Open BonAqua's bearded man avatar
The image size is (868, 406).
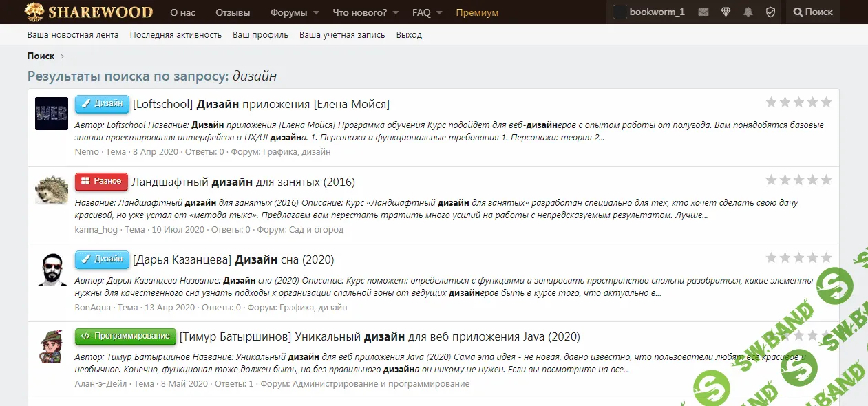52,268
